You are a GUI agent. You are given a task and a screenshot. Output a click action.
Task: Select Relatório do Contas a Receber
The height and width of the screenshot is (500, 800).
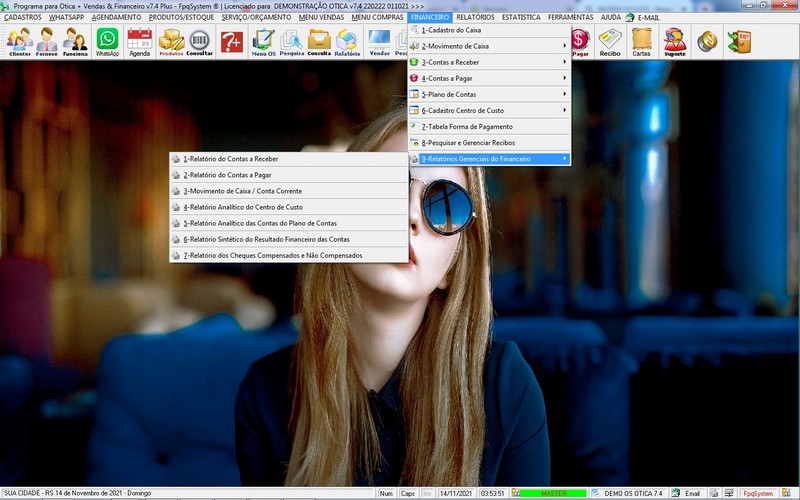coord(230,159)
